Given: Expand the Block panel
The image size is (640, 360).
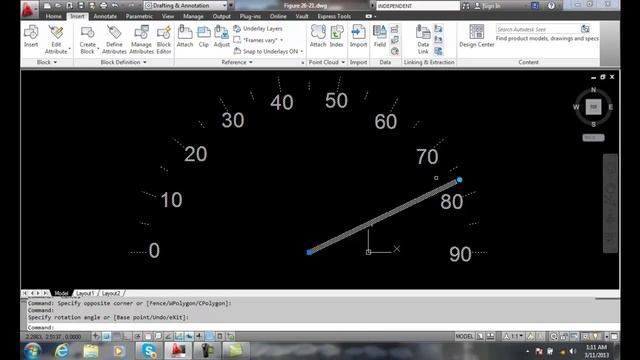Looking at the screenshot, I should point(47,62).
